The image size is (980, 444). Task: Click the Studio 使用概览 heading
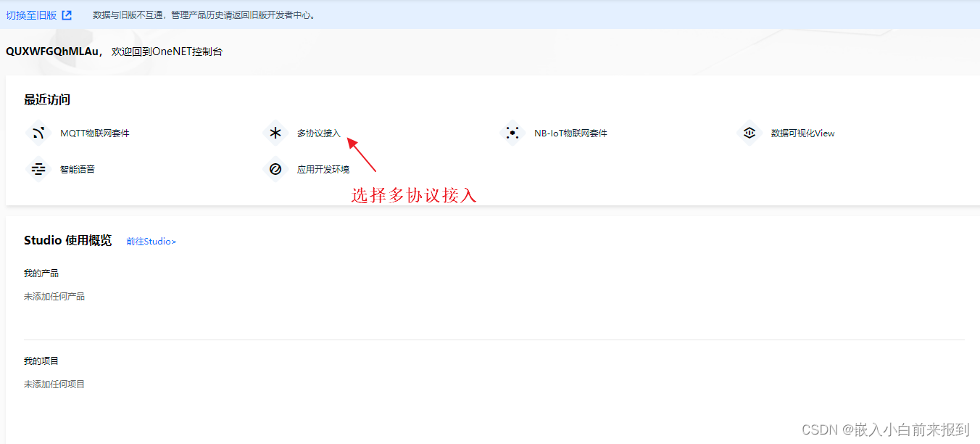tap(68, 241)
